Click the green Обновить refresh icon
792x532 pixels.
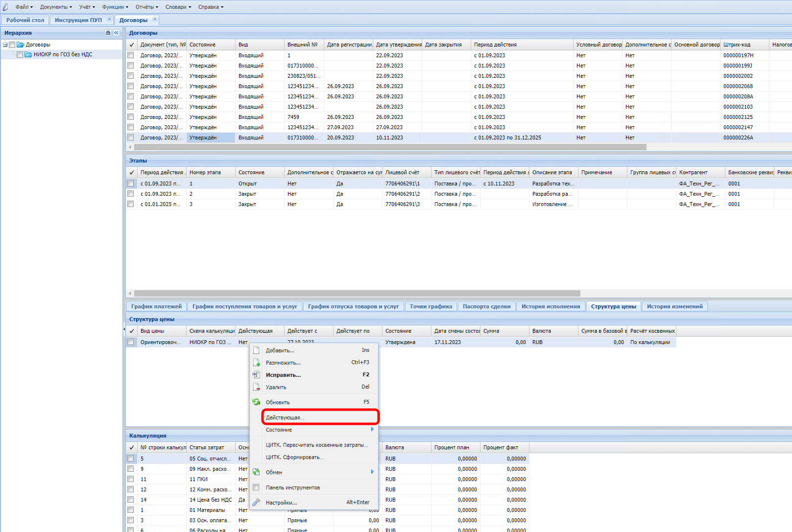click(x=256, y=402)
